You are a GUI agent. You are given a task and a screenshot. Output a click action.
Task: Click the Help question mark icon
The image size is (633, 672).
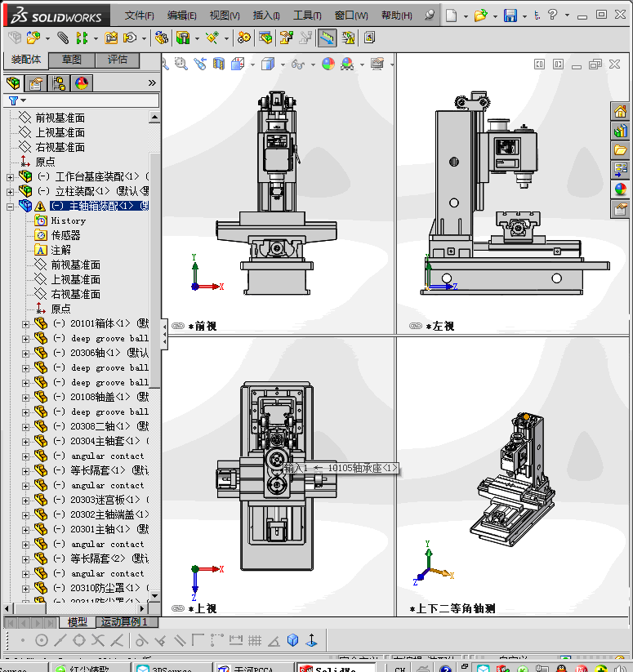(552, 15)
